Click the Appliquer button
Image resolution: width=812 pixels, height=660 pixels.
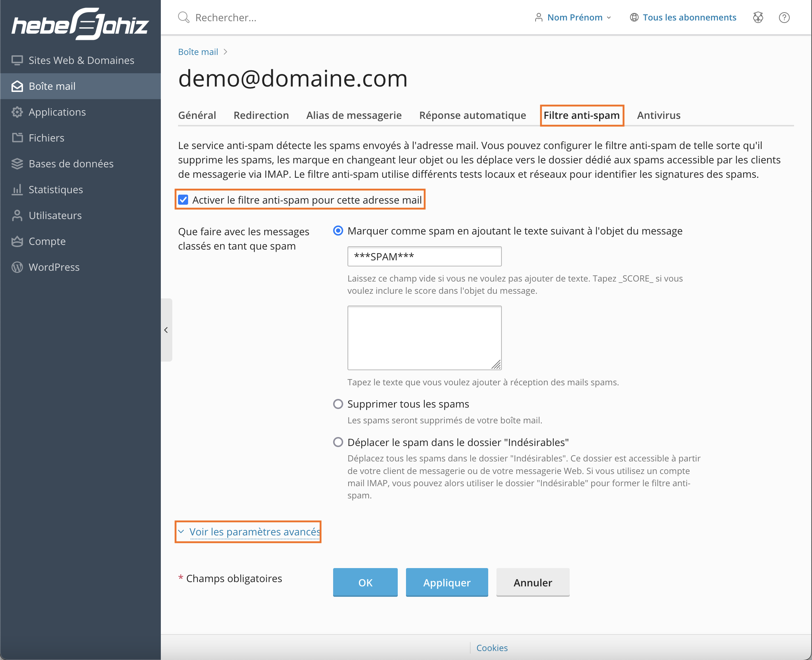[x=447, y=582]
